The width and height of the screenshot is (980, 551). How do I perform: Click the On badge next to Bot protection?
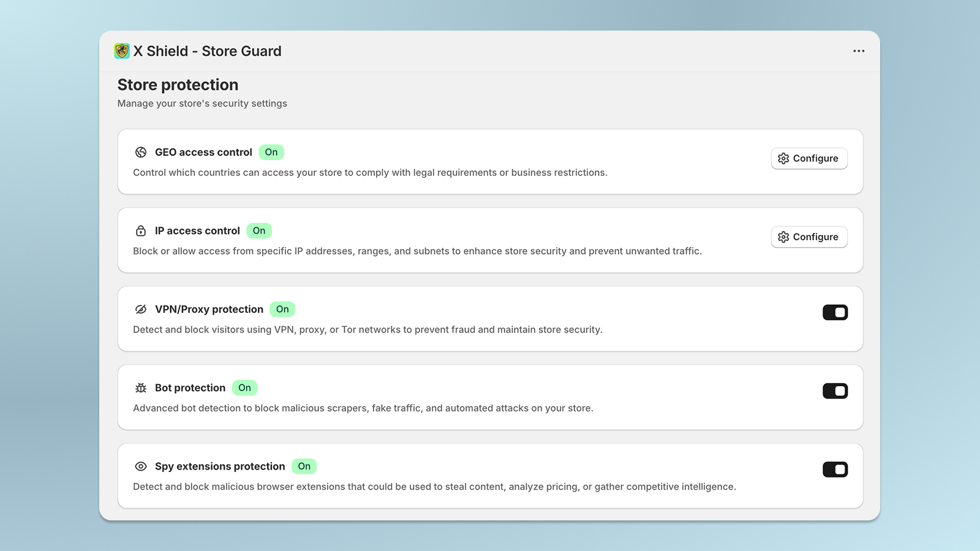(x=244, y=388)
